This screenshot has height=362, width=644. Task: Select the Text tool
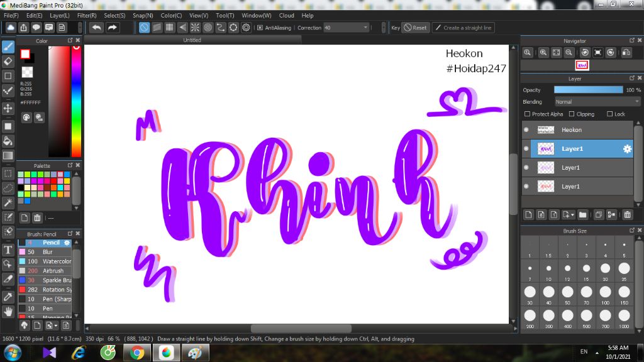(x=8, y=250)
